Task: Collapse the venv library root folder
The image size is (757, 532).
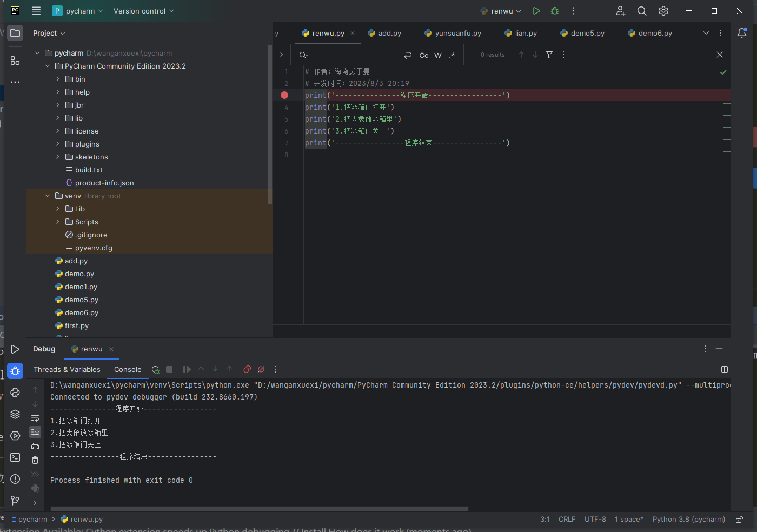Action: (x=48, y=196)
